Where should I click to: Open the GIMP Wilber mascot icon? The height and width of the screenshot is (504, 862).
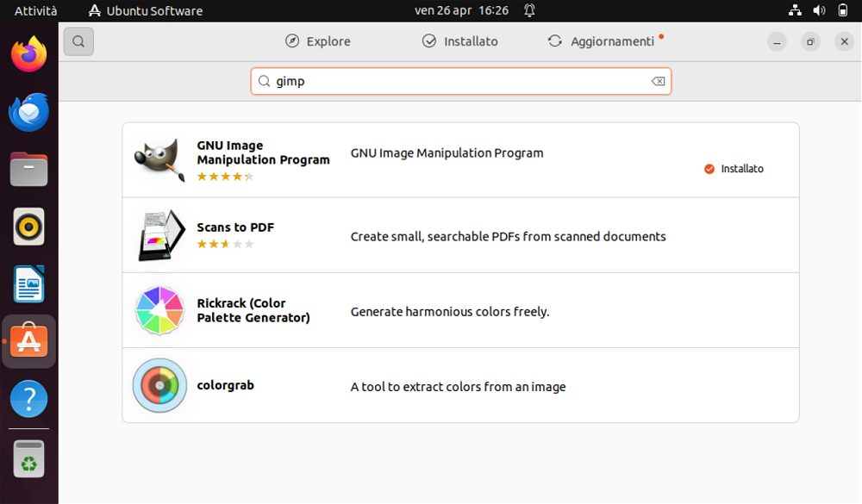(160, 160)
